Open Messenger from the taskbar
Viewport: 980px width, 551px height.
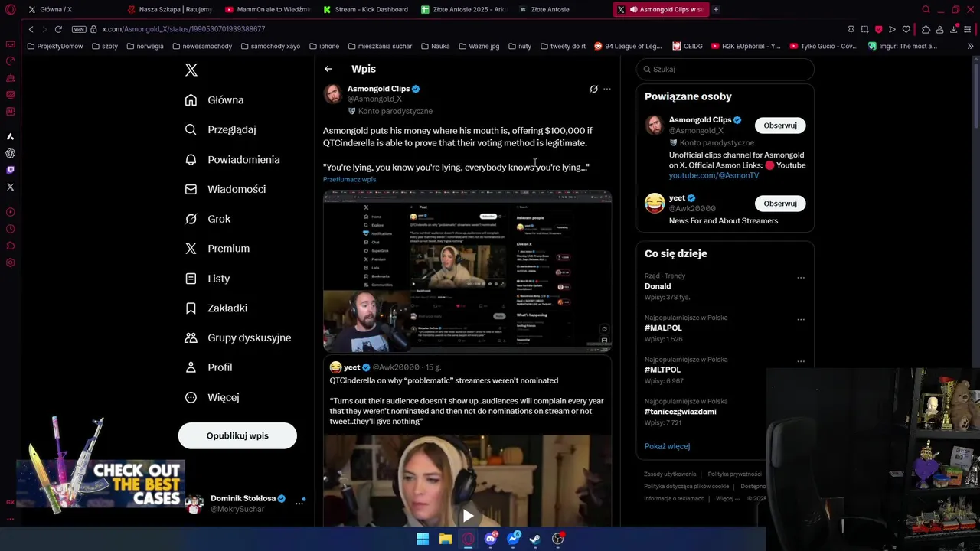(x=514, y=539)
